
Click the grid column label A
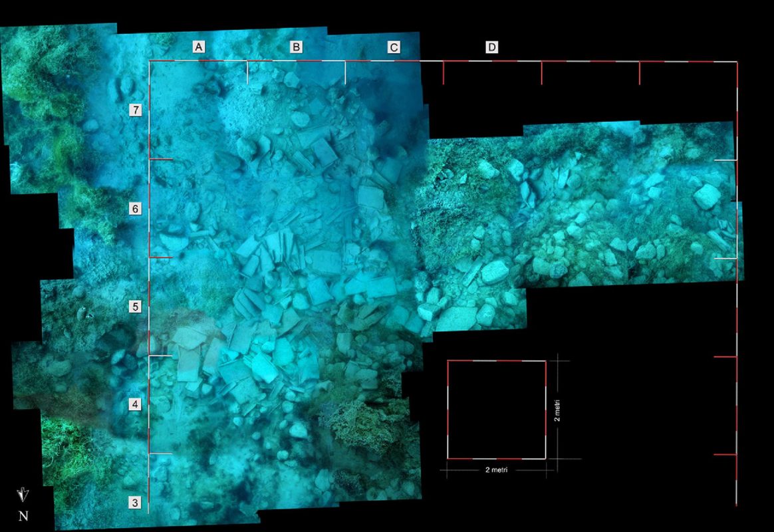point(198,47)
